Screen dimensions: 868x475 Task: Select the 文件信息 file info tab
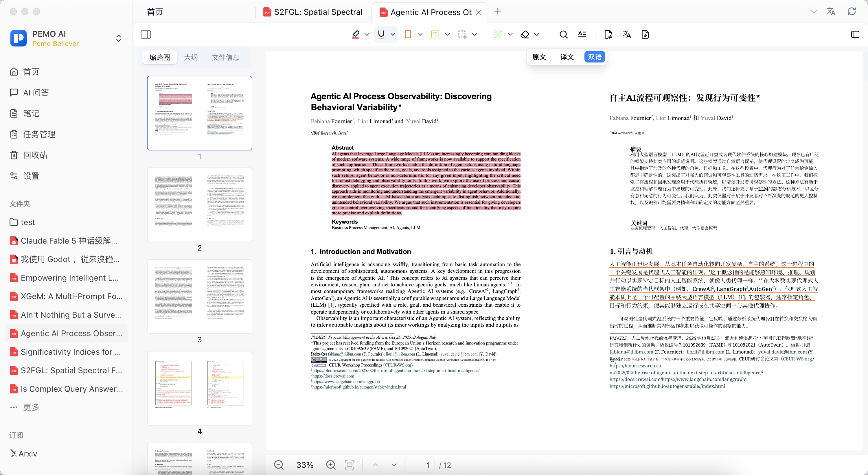[x=225, y=57]
